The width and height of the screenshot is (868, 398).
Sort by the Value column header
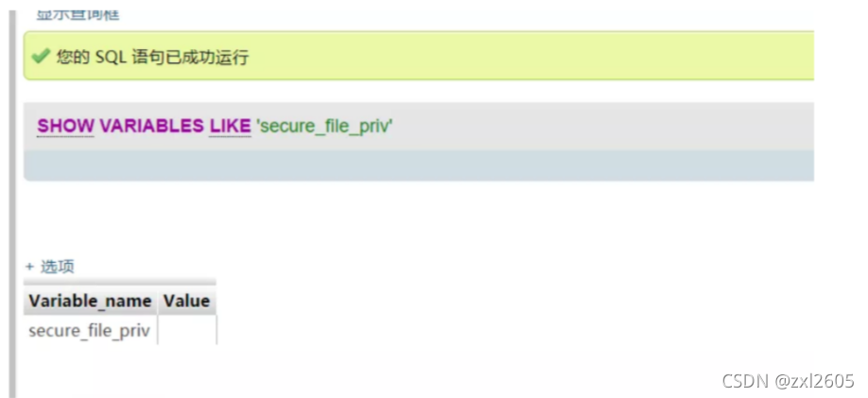tap(186, 302)
